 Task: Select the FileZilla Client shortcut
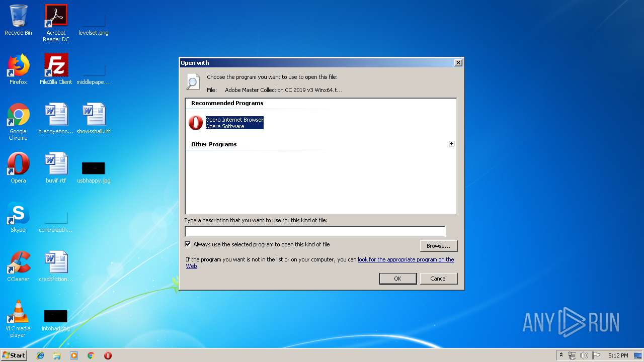pos(56,69)
